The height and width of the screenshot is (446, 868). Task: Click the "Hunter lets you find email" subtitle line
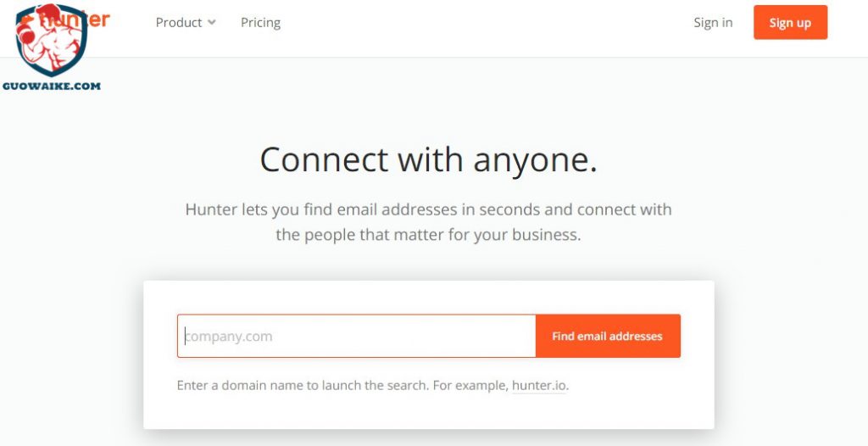428,210
